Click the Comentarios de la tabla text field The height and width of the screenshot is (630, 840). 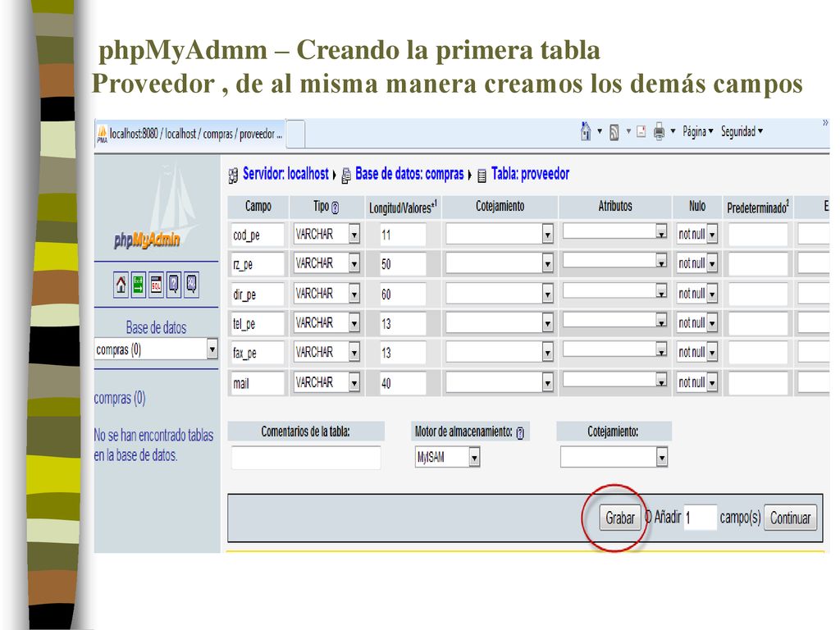click(306, 458)
